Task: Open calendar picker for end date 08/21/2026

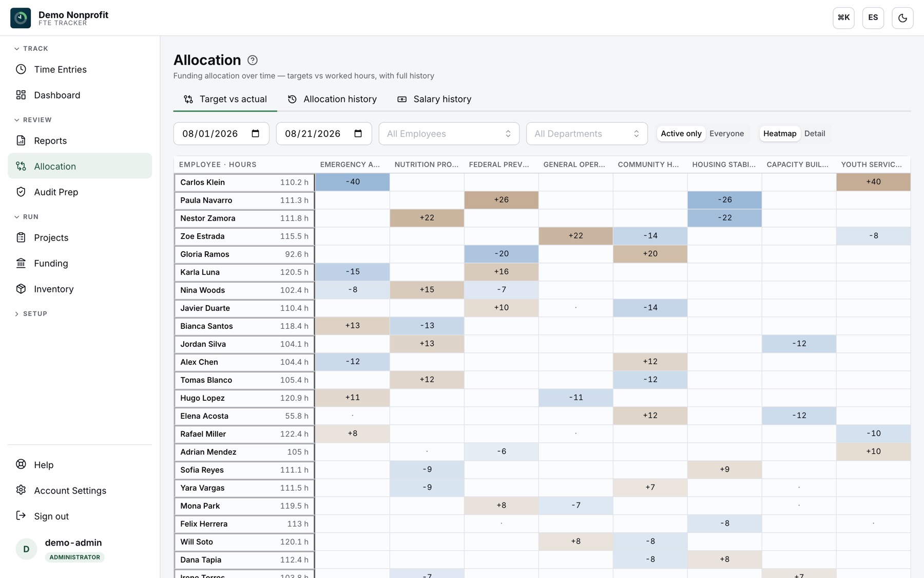Action: click(x=358, y=134)
